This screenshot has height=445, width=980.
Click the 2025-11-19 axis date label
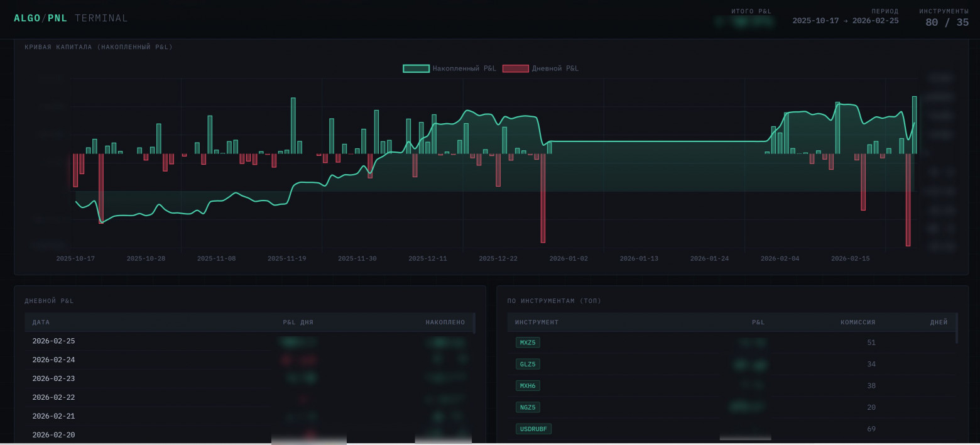click(286, 258)
